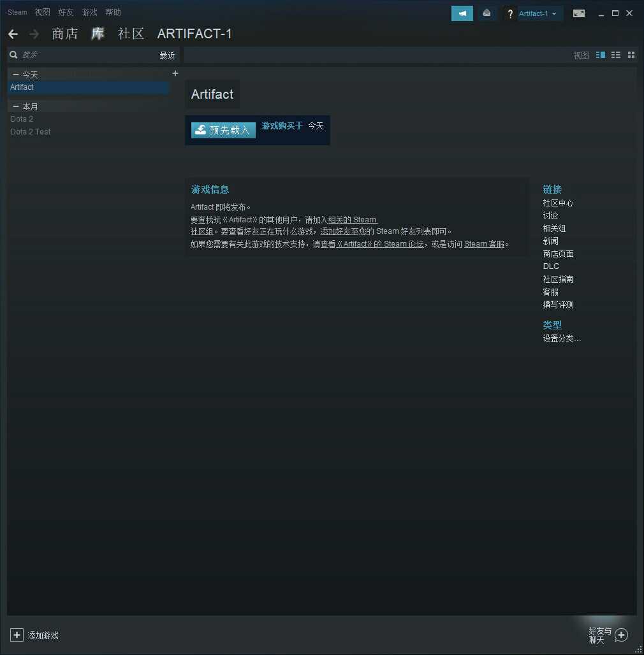Click the back navigation arrow
This screenshot has width=644, height=655.
[13, 34]
